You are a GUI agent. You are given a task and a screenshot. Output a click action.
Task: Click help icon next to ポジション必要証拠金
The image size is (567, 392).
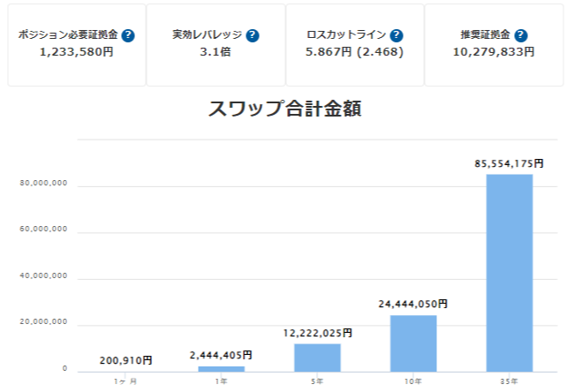point(128,36)
